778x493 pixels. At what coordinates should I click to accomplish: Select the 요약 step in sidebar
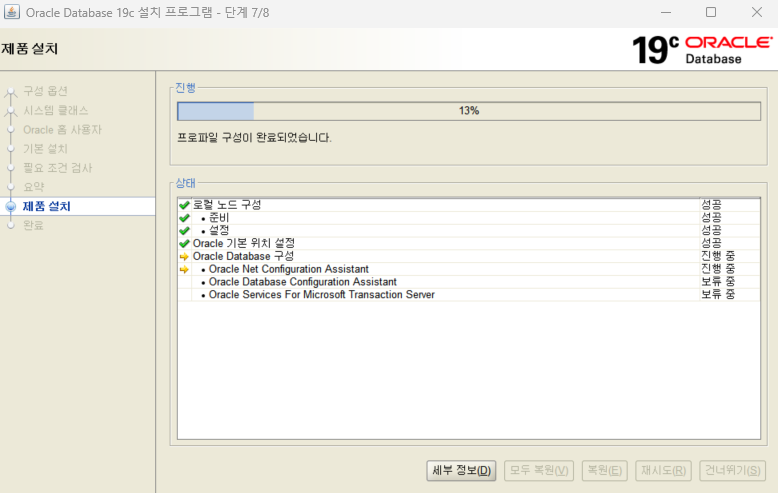34,187
